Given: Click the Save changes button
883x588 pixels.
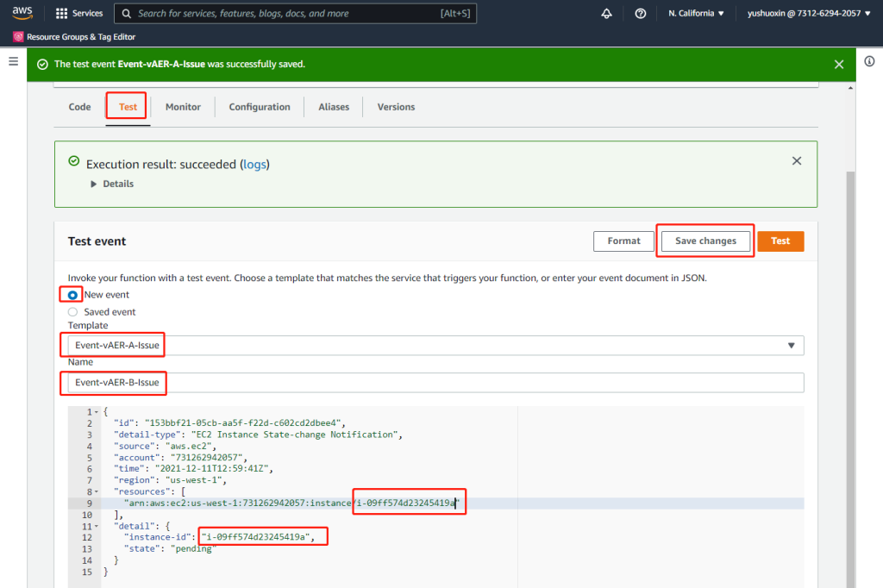Looking at the screenshot, I should (x=705, y=241).
